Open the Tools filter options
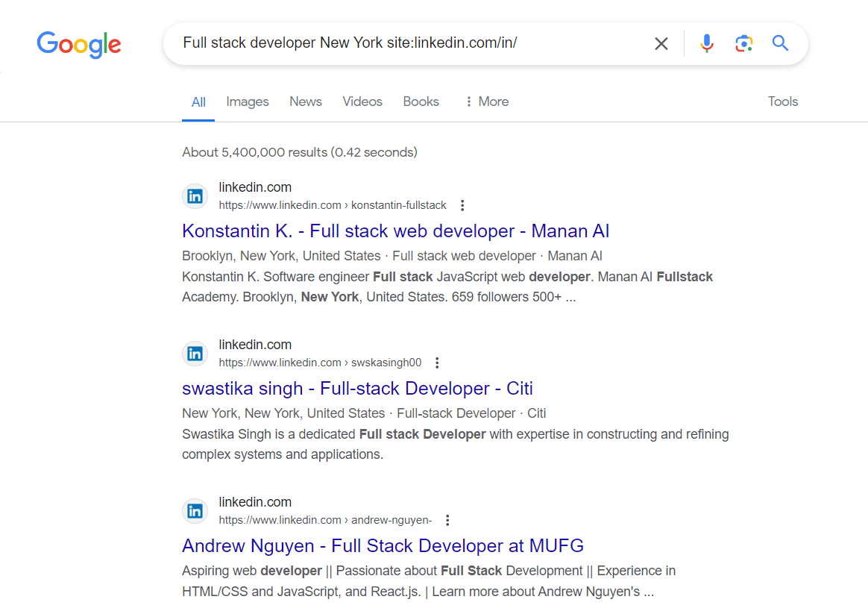Screen dimensions: 868x614 [782, 101]
